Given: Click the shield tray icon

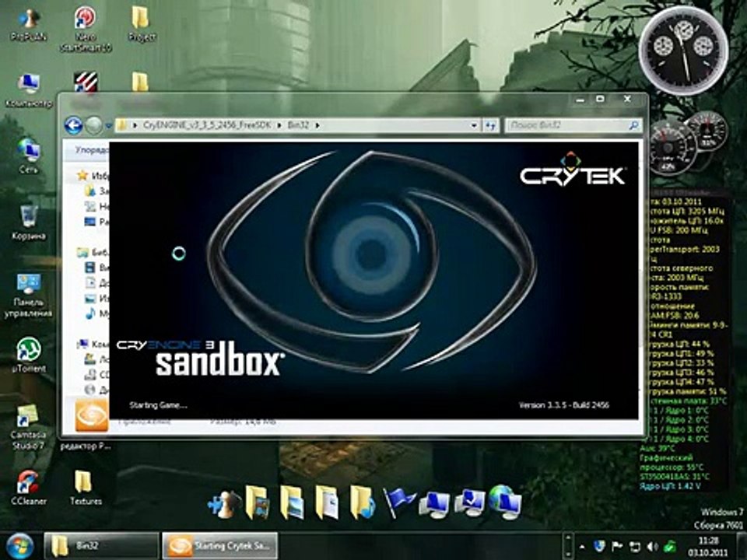Looking at the screenshot, I should 600,546.
